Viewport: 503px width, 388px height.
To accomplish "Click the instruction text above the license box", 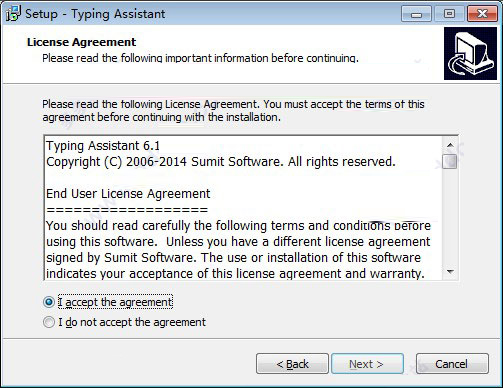I will click(x=233, y=111).
